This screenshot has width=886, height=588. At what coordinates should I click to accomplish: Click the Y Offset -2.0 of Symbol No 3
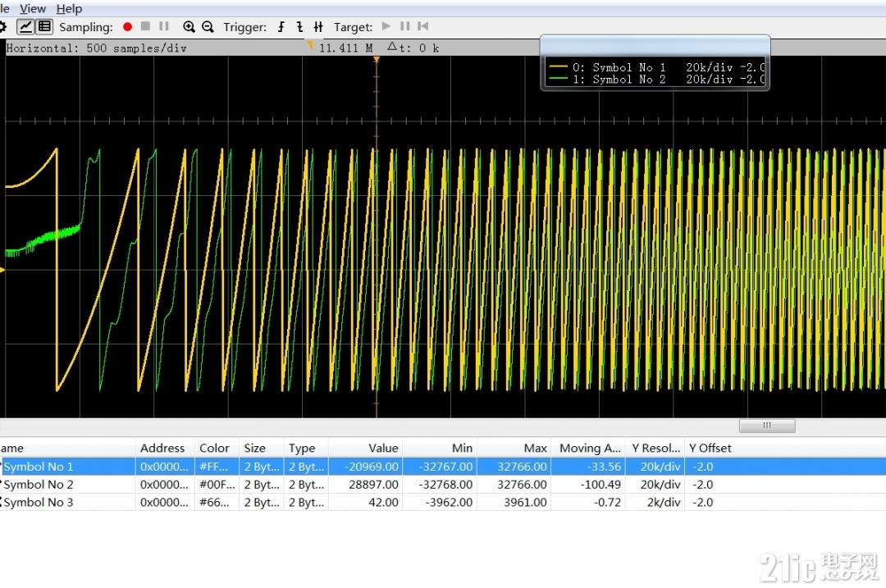point(702,502)
